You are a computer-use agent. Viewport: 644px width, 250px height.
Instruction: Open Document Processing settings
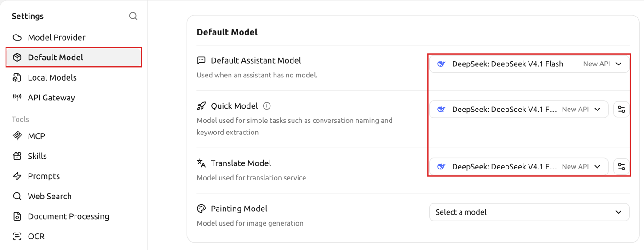(x=74, y=216)
